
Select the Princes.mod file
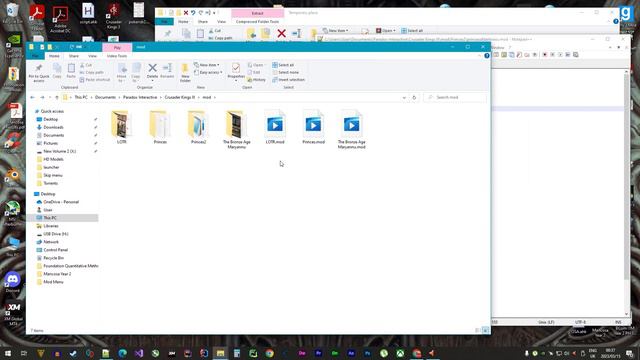[313, 127]
